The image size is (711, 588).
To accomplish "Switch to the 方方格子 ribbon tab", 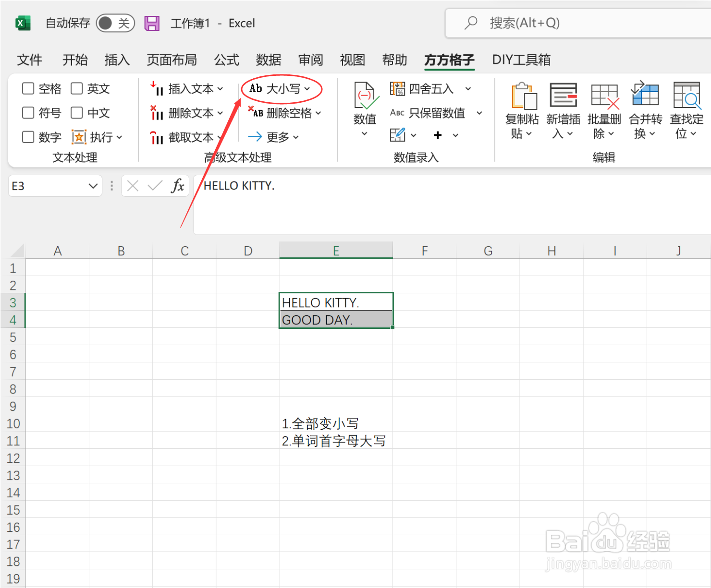I will (x=449, y=60).
